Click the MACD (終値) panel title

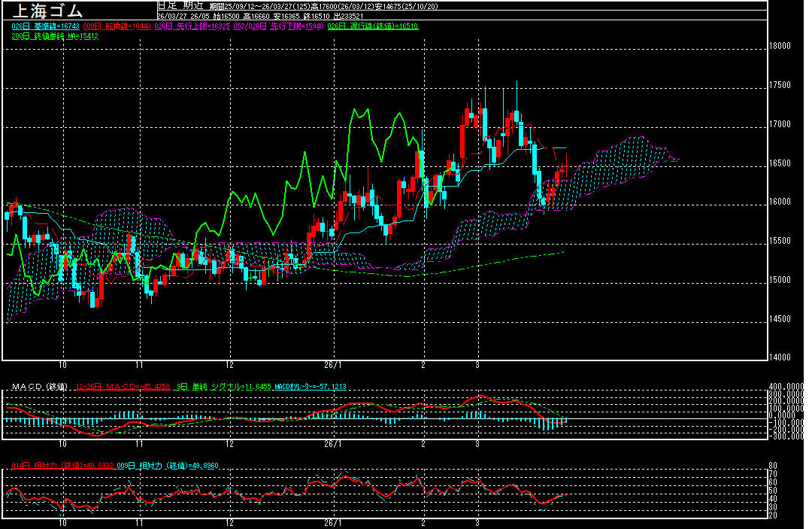pos(39,386)
